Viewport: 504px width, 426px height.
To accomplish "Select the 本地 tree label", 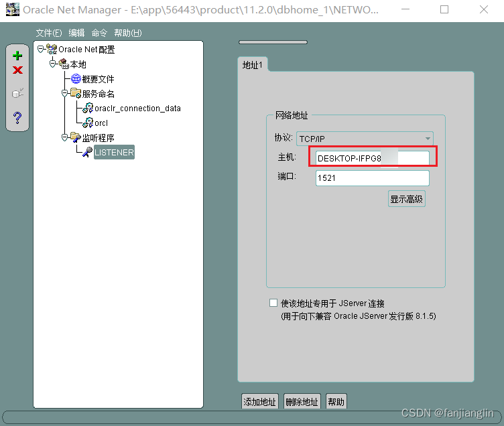I will pyautogui.click(x=78, y=64).
